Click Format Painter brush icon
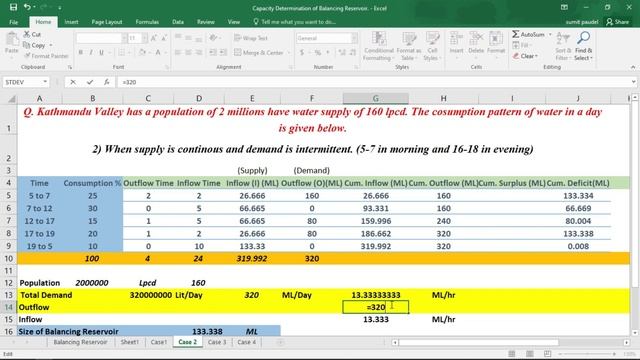Image resolution: width=640 pixels, height=360 pixels. tap(27, 56)
